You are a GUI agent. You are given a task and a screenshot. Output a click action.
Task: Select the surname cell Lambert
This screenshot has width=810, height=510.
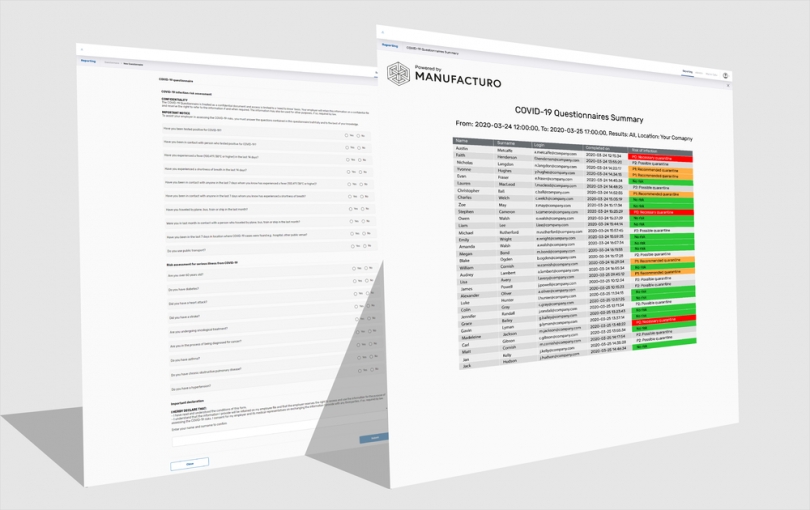pyautogui.click(x=508, y=273)
